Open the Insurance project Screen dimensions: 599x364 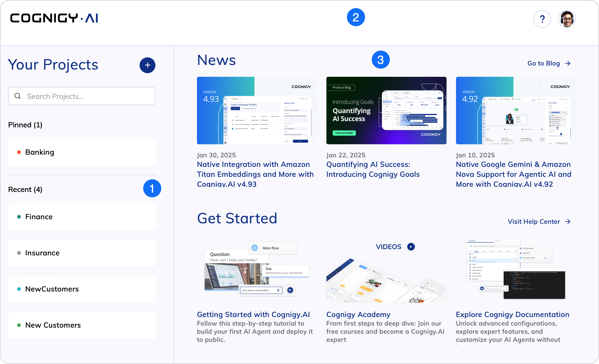coord(82,253)
